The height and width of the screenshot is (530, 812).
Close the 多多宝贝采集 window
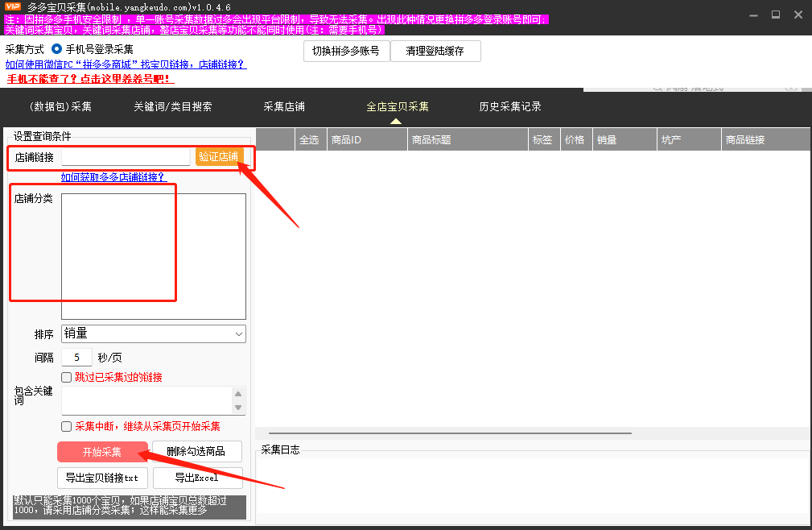(x=798, y=15)
